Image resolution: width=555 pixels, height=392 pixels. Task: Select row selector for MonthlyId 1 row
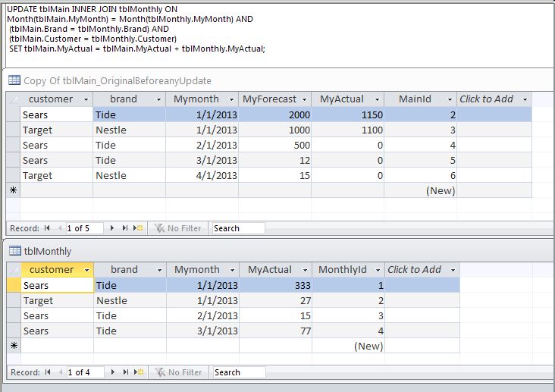pos(14,285)
